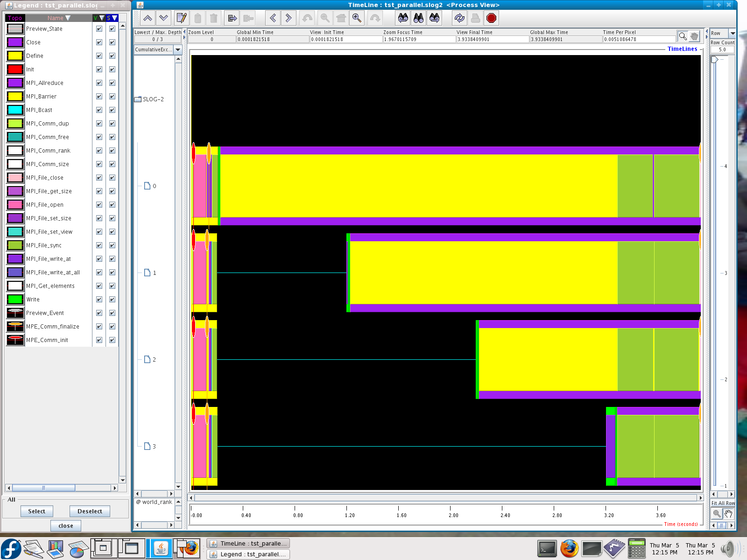Select the hand drag tool in timeline
The width and height of the screenshot is (747, 560).
(695, 36)
